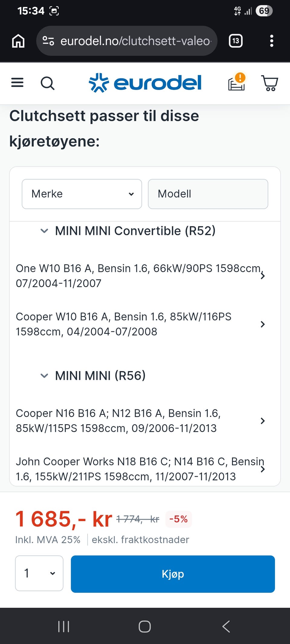Image resolution: width=290 pixels, height=644 pixels.
Task: Open the shopping cart
Action: (x=269, y=83)
